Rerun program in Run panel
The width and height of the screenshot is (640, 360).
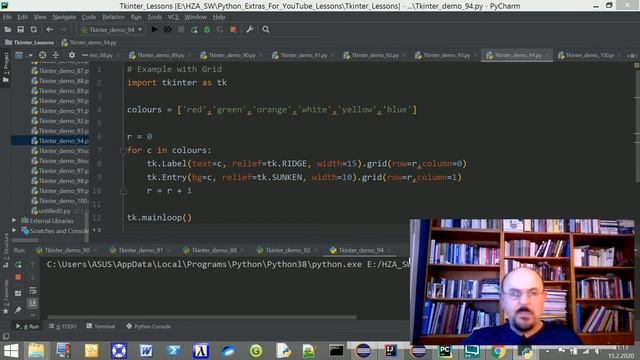point(18,264)
